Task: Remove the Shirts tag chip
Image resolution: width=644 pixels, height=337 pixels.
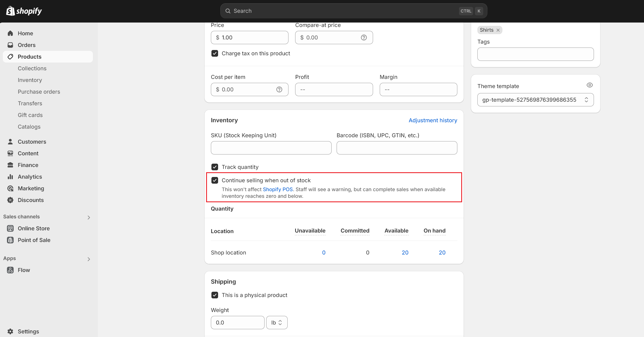Action: [498, 30]
